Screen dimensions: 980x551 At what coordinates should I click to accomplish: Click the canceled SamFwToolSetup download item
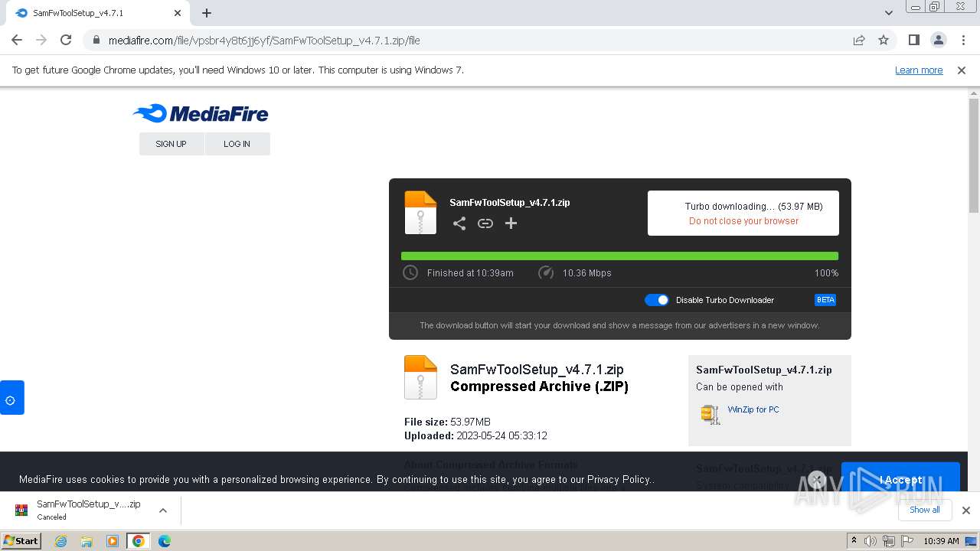point(89,510)
